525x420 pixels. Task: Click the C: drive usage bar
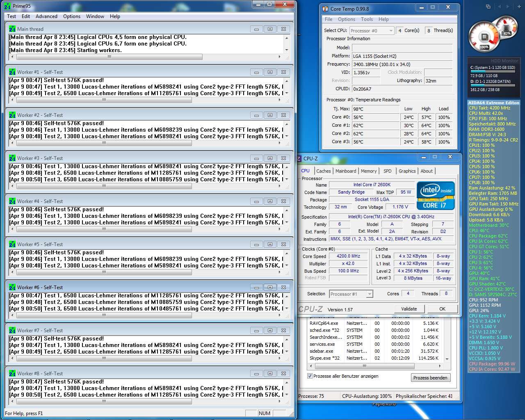[493, 72]
